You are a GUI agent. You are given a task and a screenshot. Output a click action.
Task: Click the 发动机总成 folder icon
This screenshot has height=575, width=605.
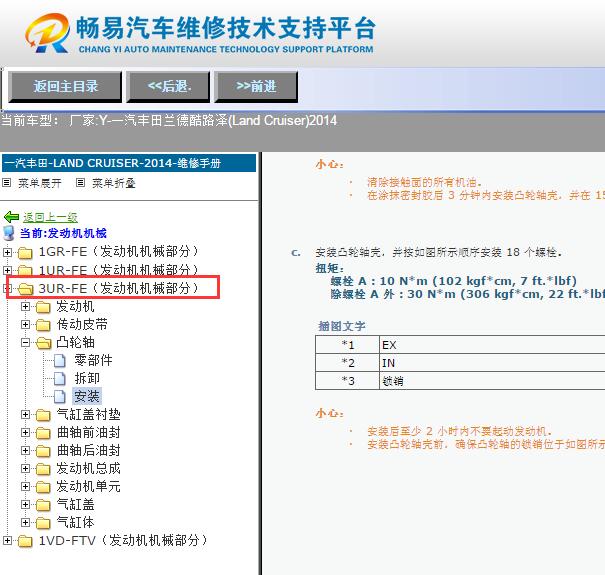tap(43, 469)
